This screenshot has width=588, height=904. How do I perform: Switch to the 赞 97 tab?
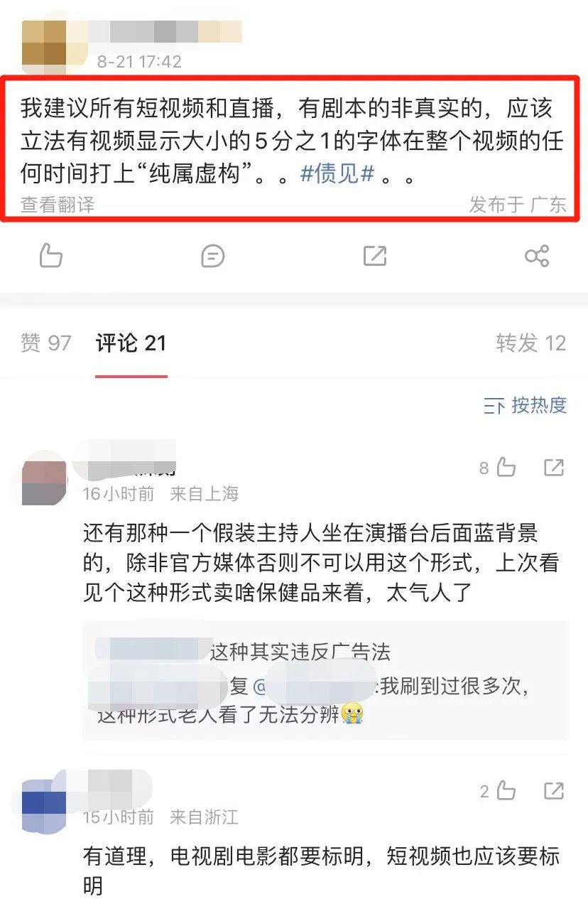[46, 343]
